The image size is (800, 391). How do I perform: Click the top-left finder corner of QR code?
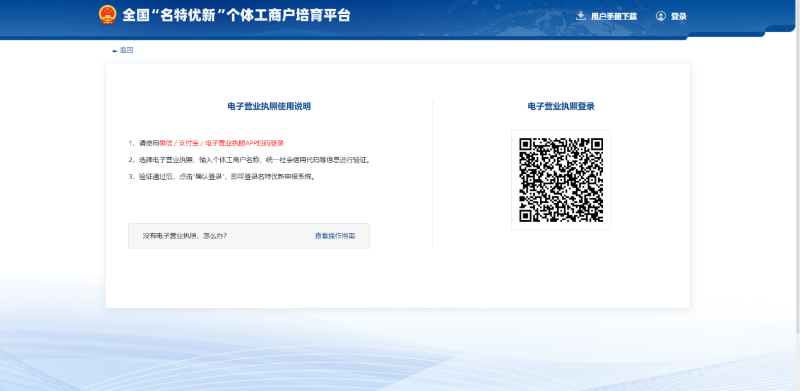pyautogui.click(x=528, y=146)
